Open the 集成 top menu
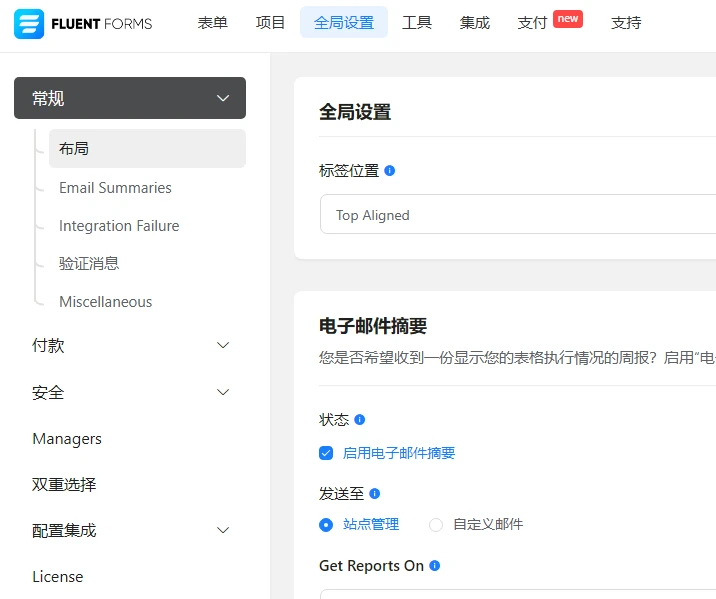Viewport: 716px width, 599px height. (474, 22)
